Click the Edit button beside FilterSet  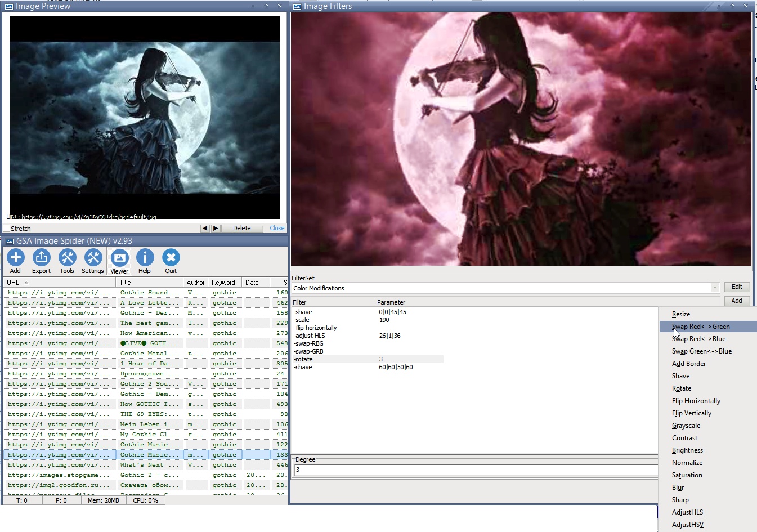coord(737,287)
